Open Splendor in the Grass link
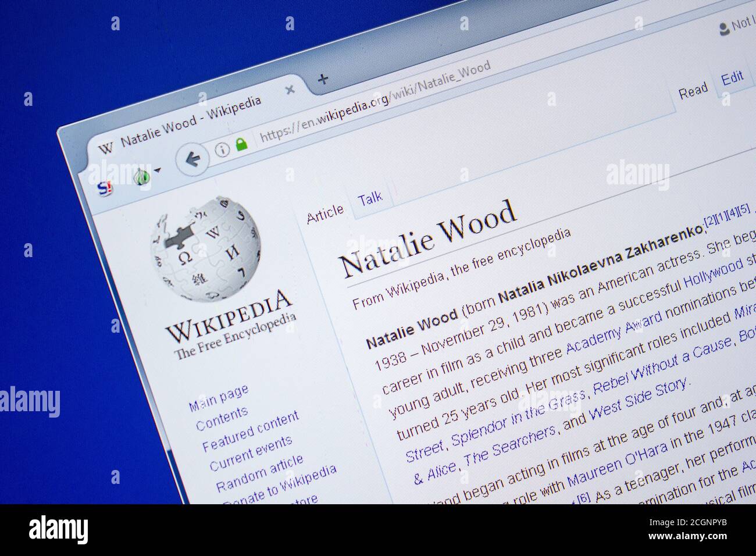The width and height of the screenshot is (756, 556). pyautogui.click(x=518, y=416)
